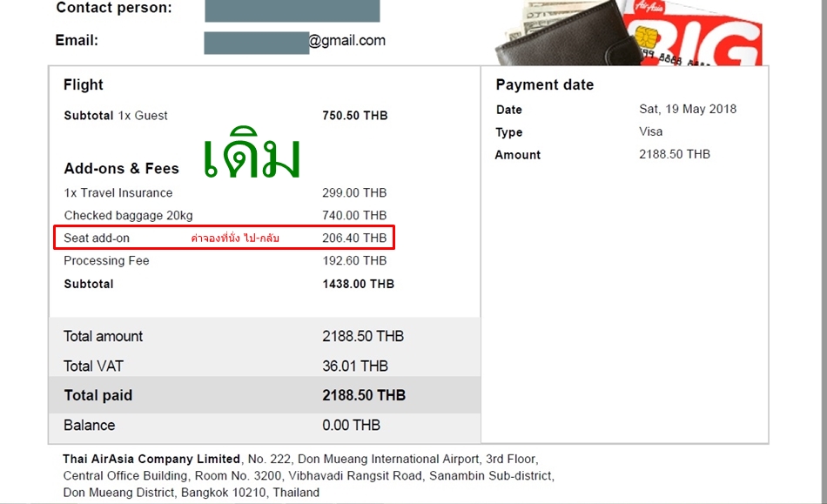Click the AirAsia BIG card image
Viewport: 827px width, 504px height.
tap(696, 33)
